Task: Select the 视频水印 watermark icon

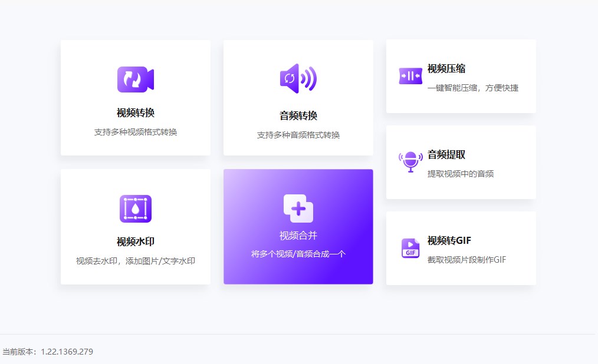Action: (x=135, y=208)
